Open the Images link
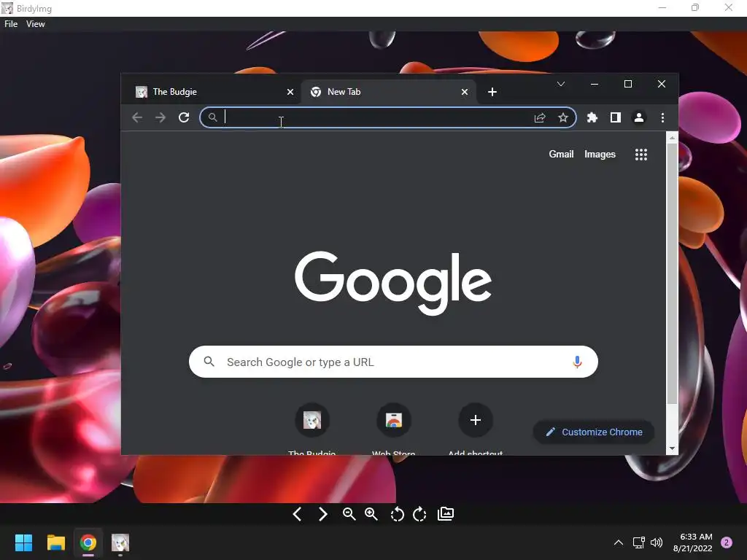 click(600, 155)
